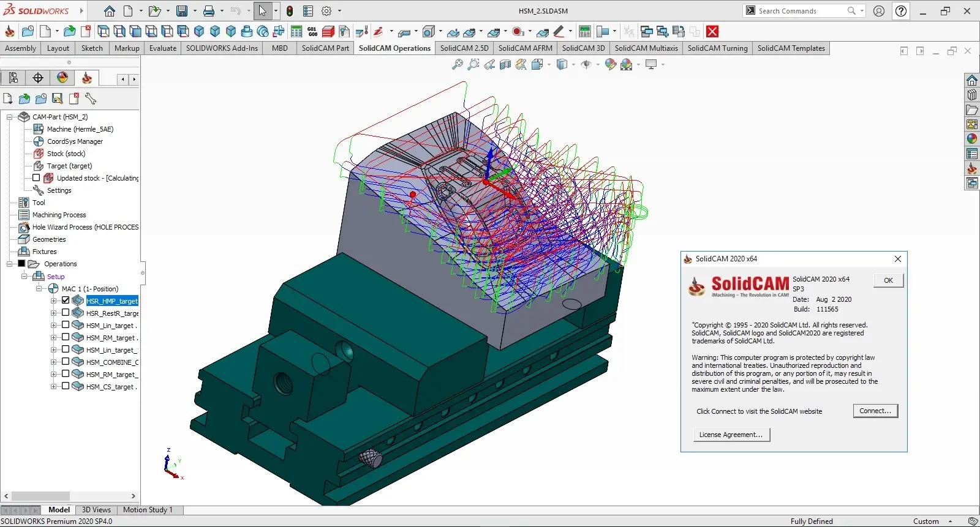The height and width of the screenshot is (527, 980).
Task: Click the G01 G00 G-code icon
Action: point(312,31)
